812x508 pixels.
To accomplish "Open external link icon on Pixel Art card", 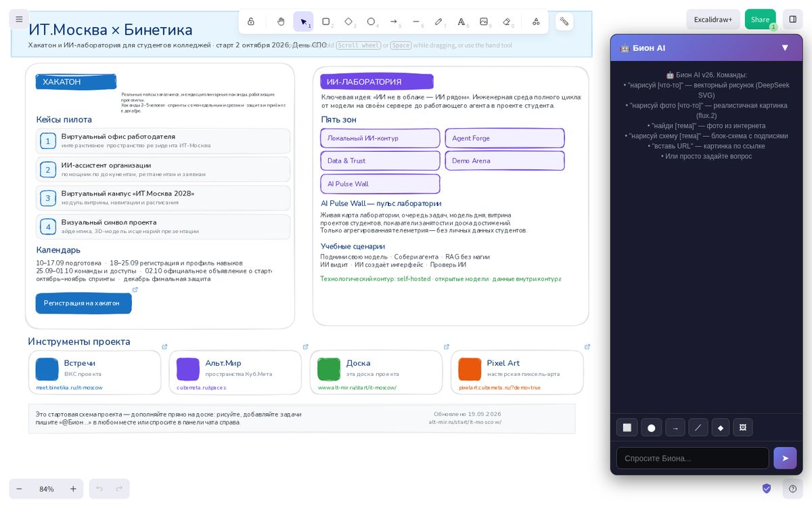I will (587, 347).
